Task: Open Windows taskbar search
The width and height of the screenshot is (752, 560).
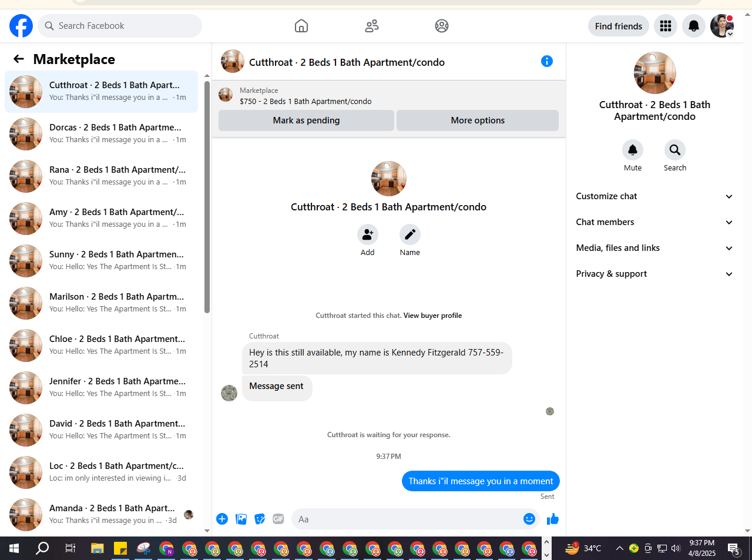Action: pos(42,548)
